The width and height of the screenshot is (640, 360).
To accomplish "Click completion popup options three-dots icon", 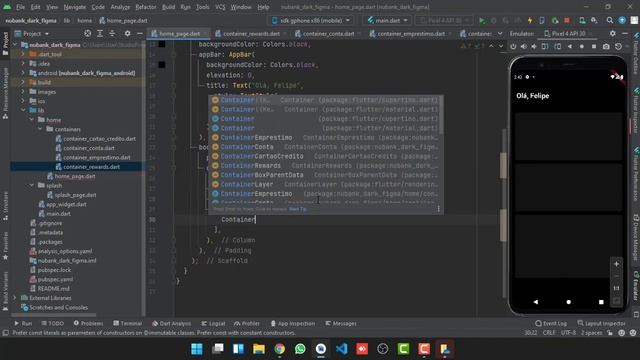I will 438,209.
